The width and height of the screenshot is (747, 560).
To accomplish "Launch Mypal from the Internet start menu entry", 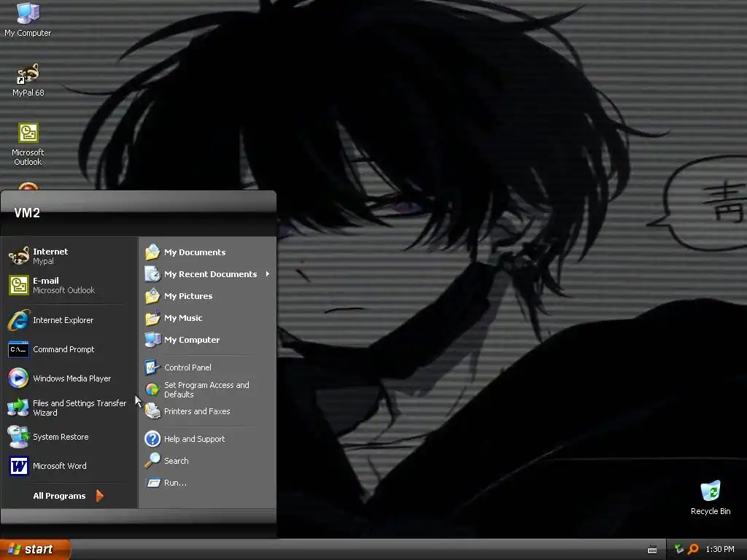I will (69, 256).
